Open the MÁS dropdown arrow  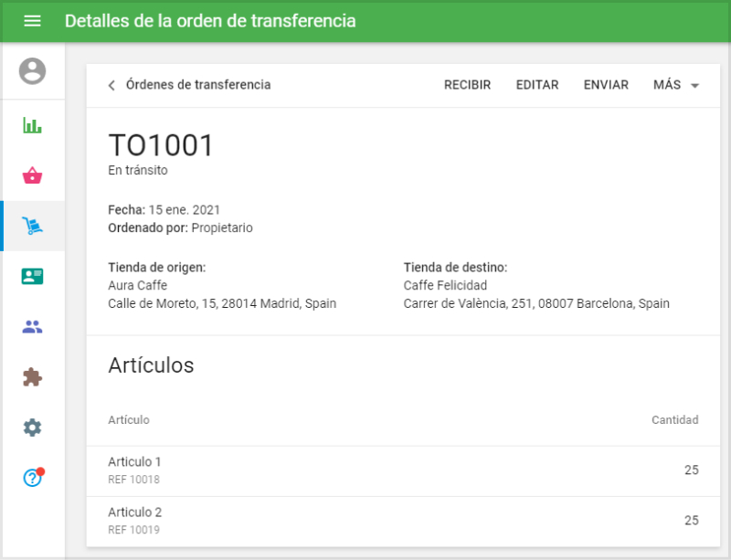coord(693,85)
